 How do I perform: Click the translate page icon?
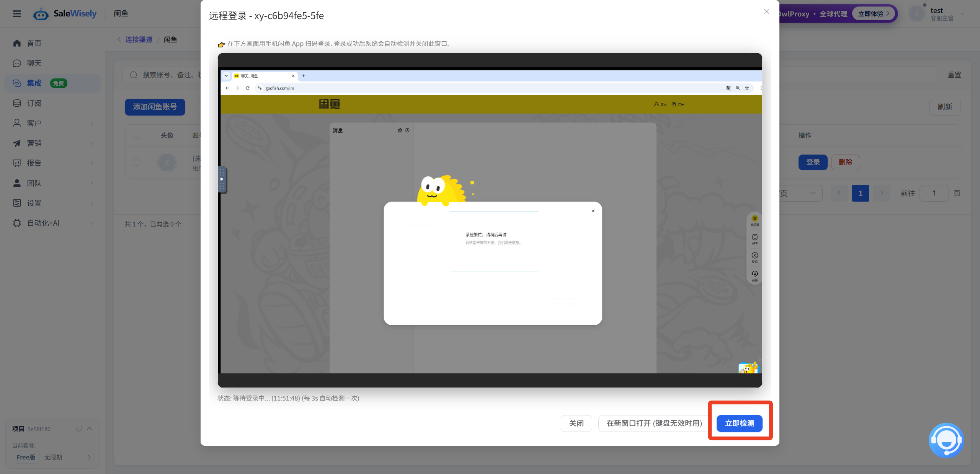pos(728,88)
